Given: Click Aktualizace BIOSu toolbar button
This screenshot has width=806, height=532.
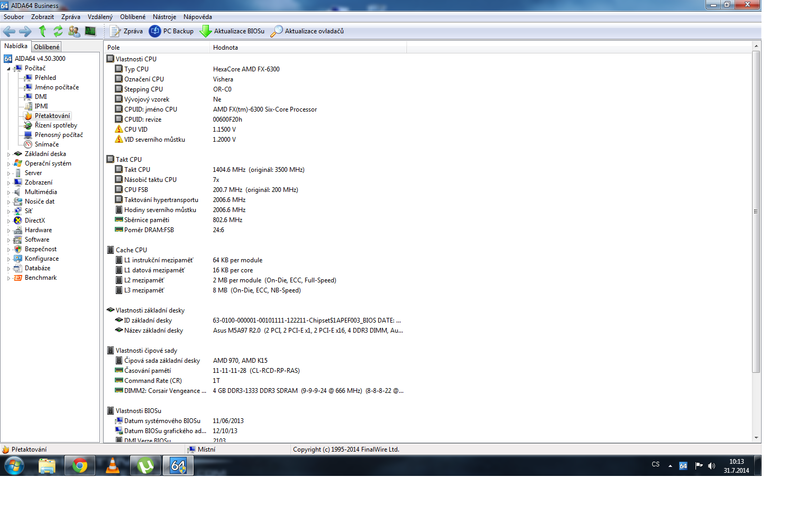Looking at the screenshot, I should coord(232,31).
